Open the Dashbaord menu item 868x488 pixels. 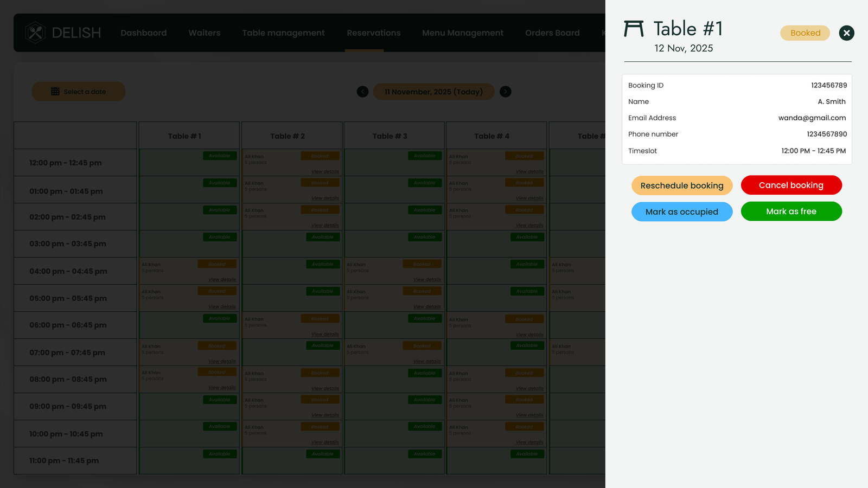pos(144,33)
